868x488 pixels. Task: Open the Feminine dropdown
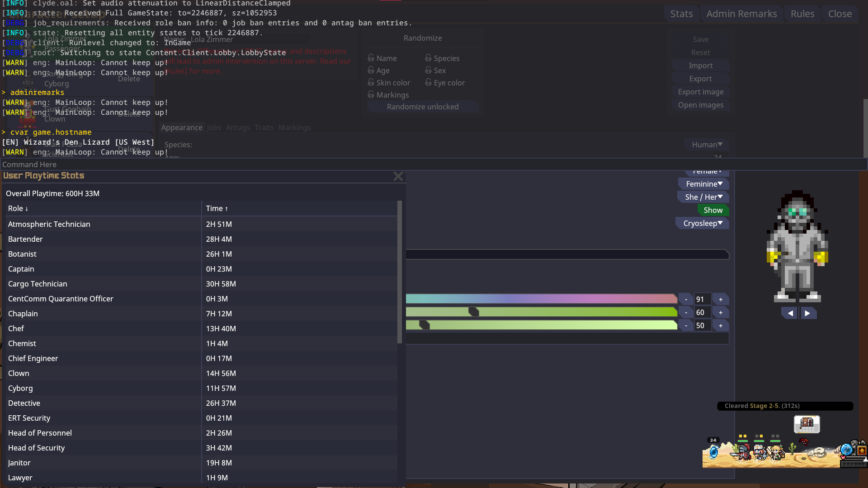703,184
